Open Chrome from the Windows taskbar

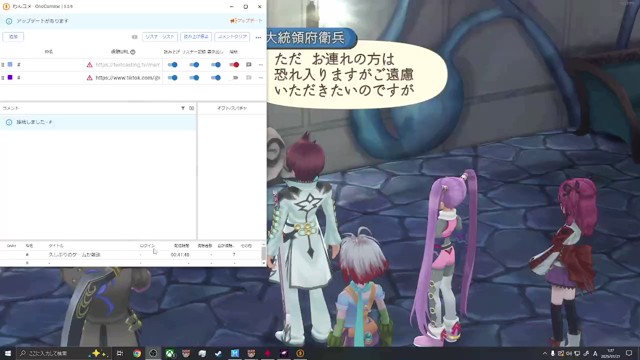[x=137, y=353]
